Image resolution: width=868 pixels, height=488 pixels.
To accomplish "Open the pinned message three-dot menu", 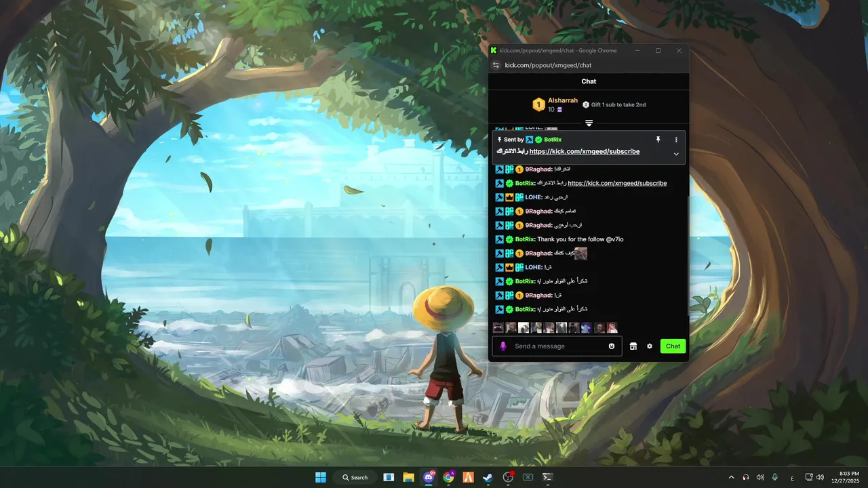I will pyautogui.click(x=676, y=139).
